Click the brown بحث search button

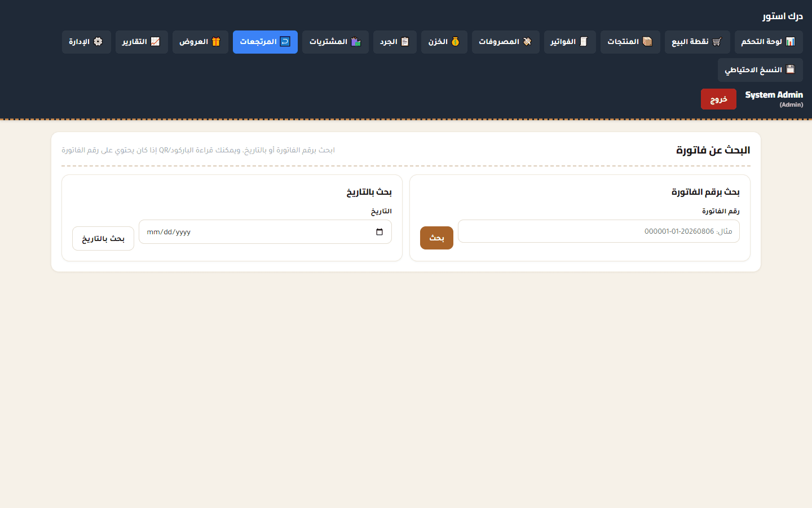click(436, 238)
